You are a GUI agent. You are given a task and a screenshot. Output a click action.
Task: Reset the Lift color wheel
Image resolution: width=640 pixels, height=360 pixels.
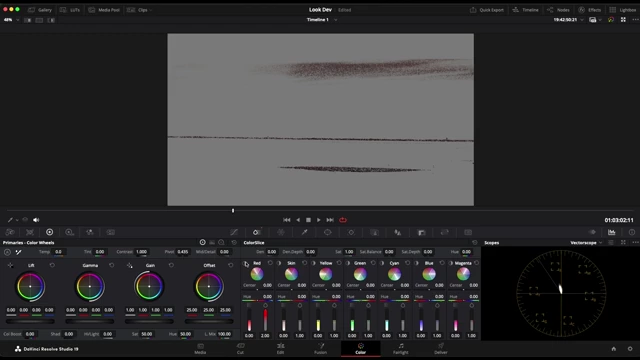tap(52, 265)
